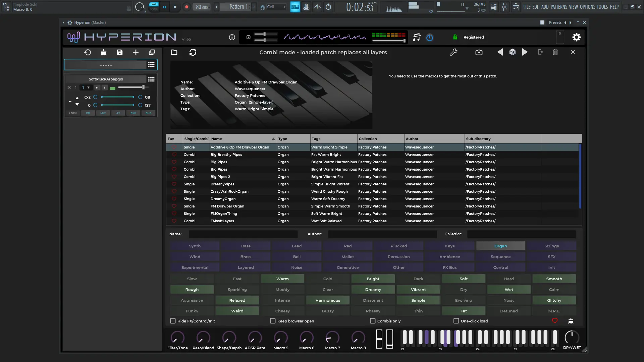Open the PATTERNS menu
The image size is (644, 362).
(559, 7)
